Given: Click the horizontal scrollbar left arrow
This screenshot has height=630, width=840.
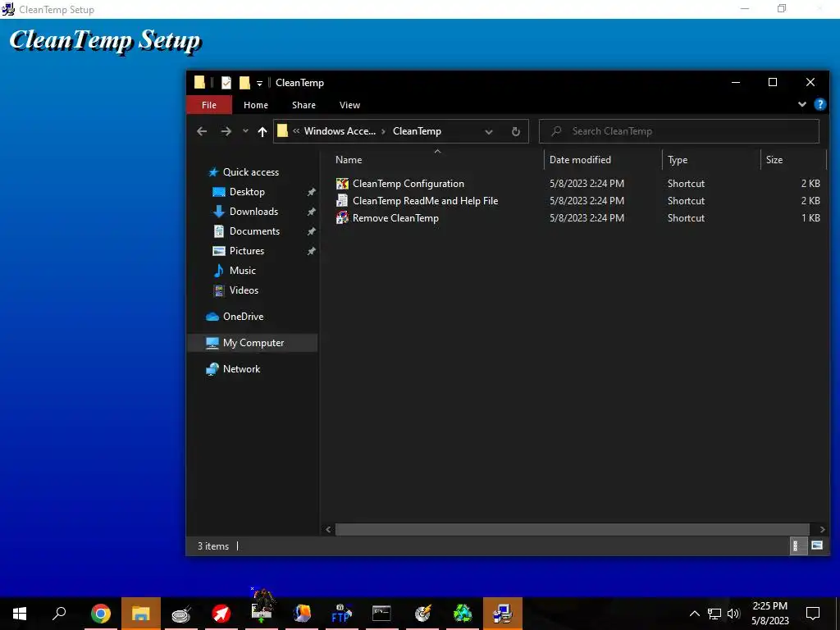Looking at the screenshot, I should tap(328, 529).
